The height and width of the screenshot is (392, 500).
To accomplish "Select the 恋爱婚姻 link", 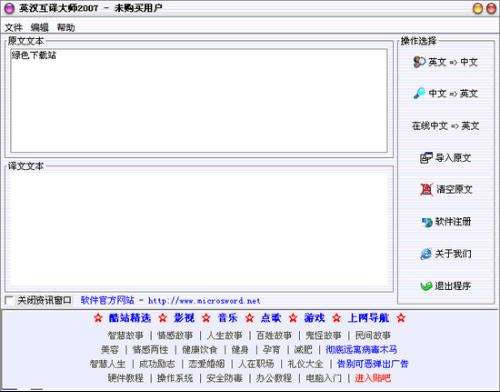I will tap(206, 364).
